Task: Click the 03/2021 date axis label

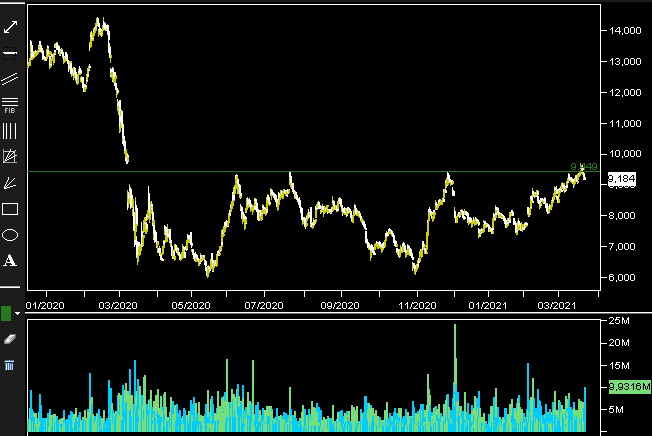Action: coord(557,305)
